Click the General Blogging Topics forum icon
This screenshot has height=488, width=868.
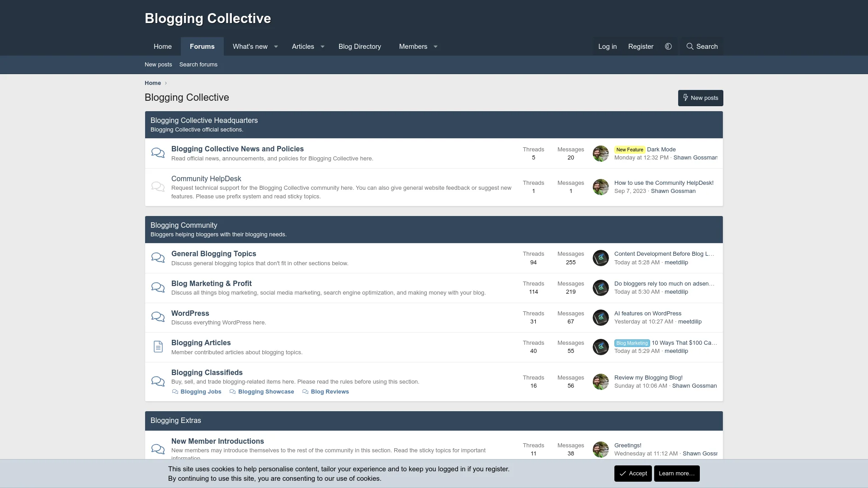[157, 258]
